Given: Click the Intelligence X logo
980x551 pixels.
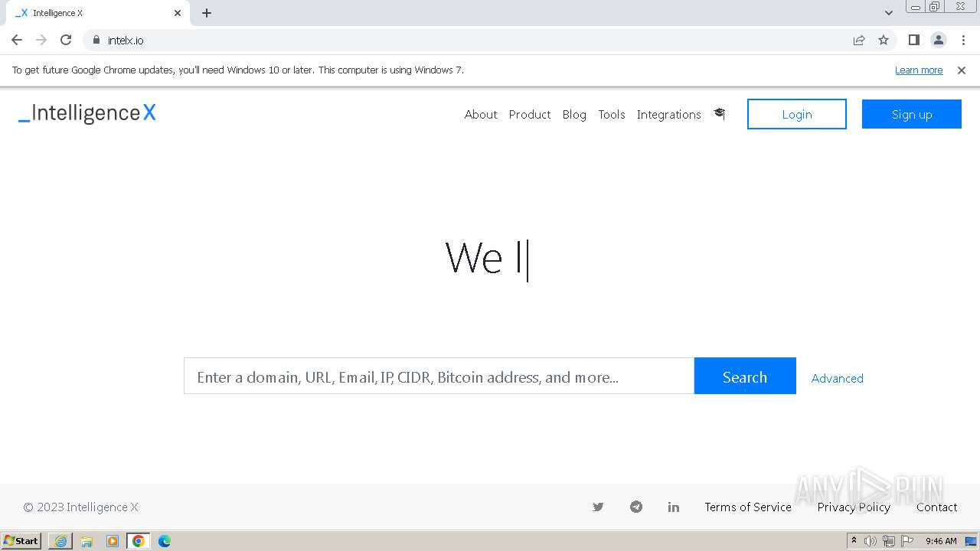Looking at the screenshot, I should 87,113.
